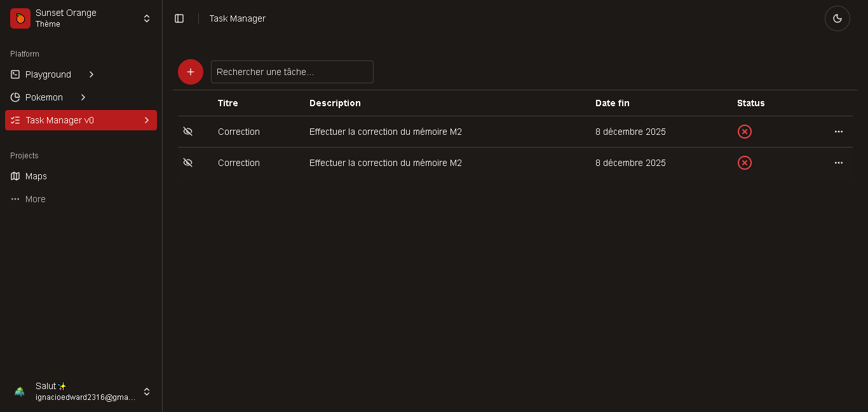Focus the Rechercher une tâche search field
868x412 pixels.
tap(292, 72)
